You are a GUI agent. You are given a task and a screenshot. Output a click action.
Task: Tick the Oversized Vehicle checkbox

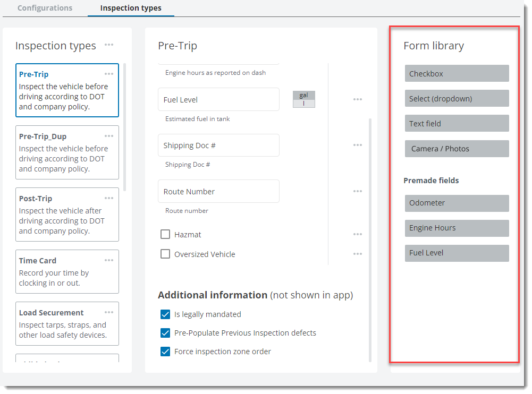165,254
